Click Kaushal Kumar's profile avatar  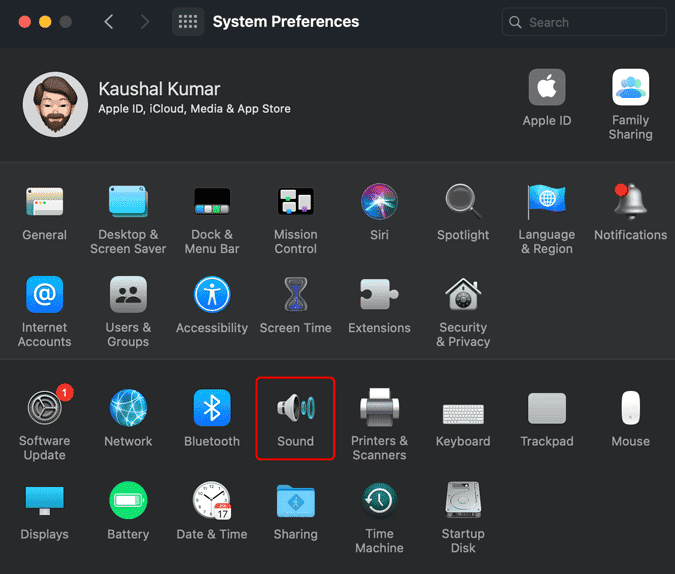click(56, 104)
